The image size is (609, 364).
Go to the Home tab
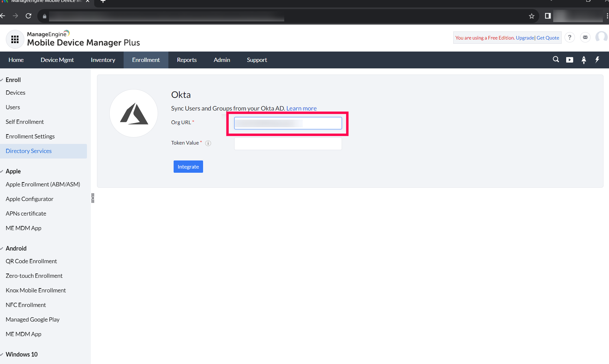pos(16,60)
